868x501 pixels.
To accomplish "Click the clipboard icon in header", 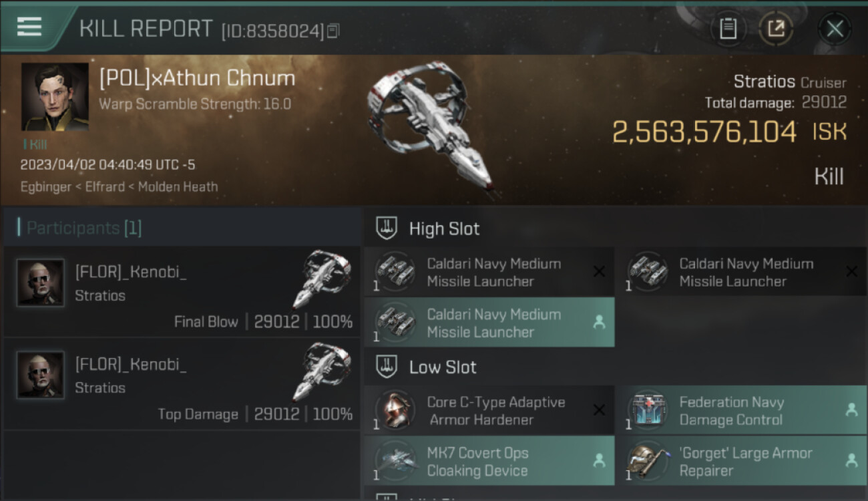I will coord(728,29).
